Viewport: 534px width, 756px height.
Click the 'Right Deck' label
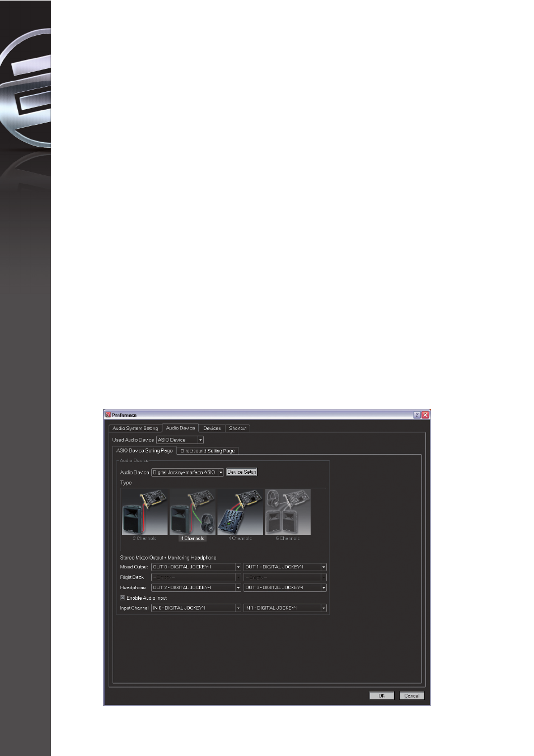click(x=132, y=577)
